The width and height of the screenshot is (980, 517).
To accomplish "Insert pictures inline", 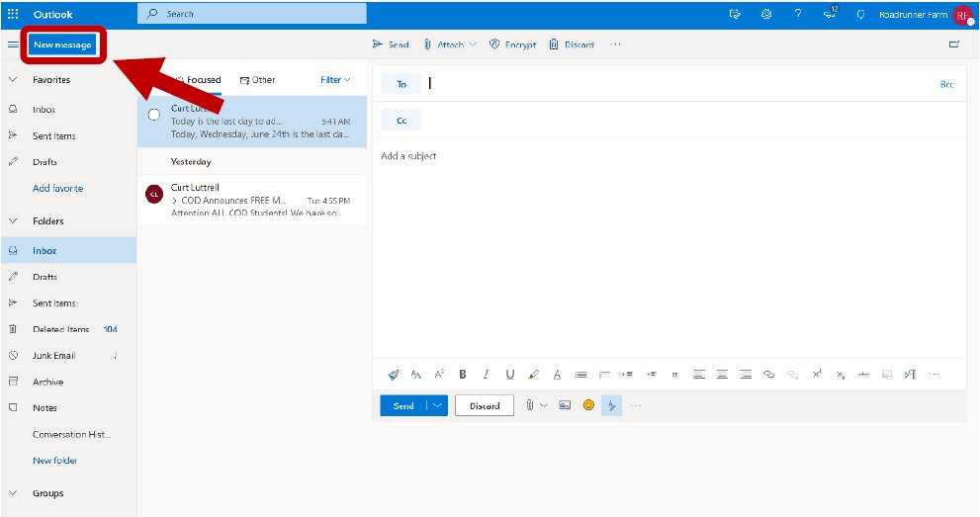I will 565,405.
